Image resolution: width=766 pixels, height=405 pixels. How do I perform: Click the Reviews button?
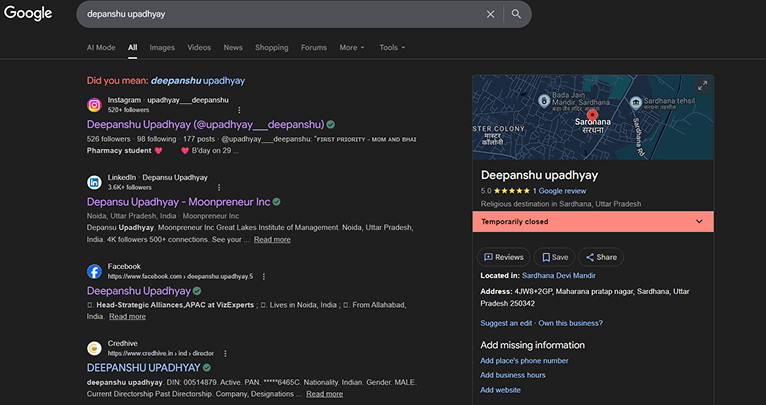coord(504,257)
